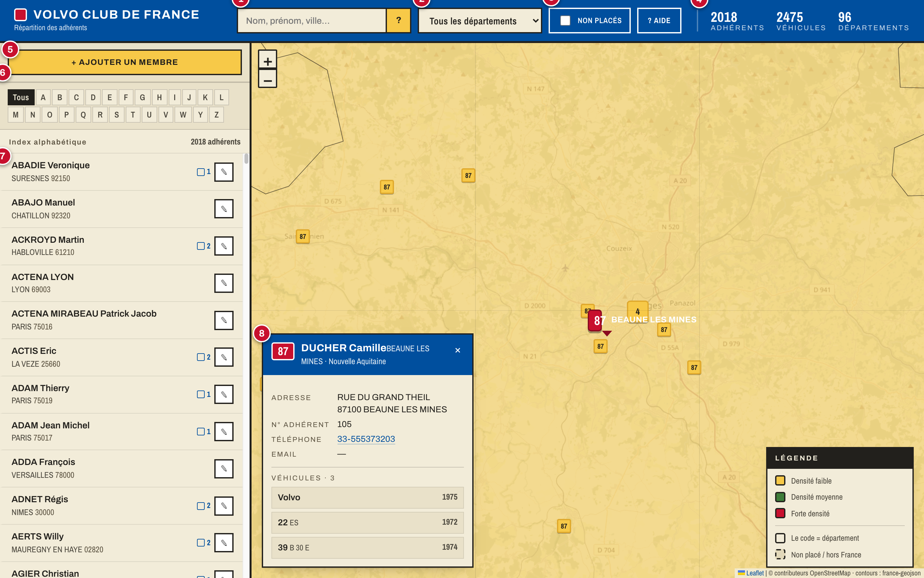Screen dimensions: 924x578
Task: Edit ACTENA MIRABEAU Patrick Jacob entry
Action: [224, 320]
